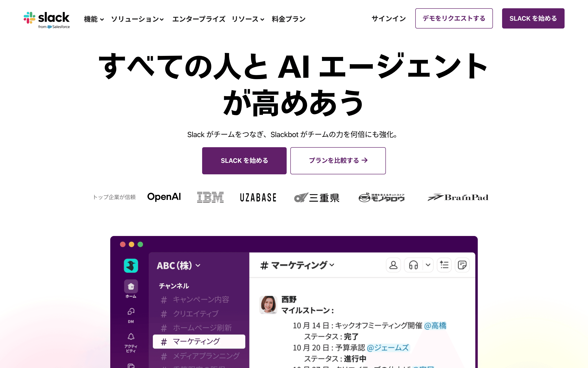Open the エンタープライズ page
Screen dimensions: 588x368
pos(198,19)
